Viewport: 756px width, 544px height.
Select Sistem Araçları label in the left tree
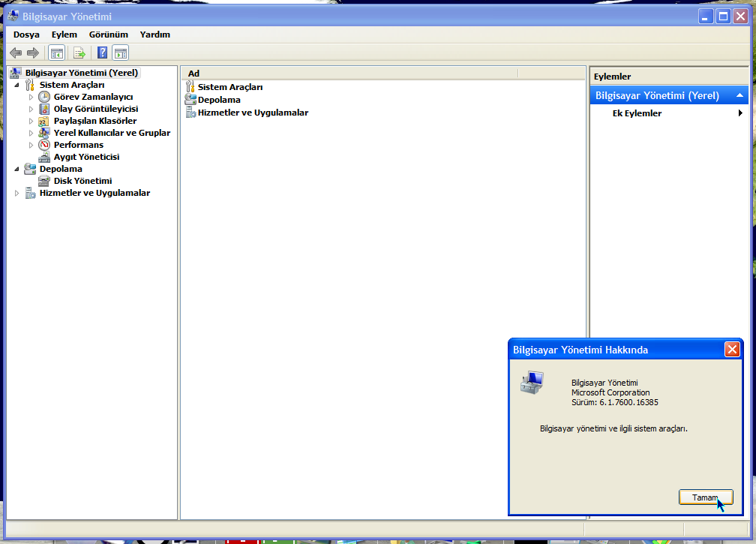(x=72, y=85)
